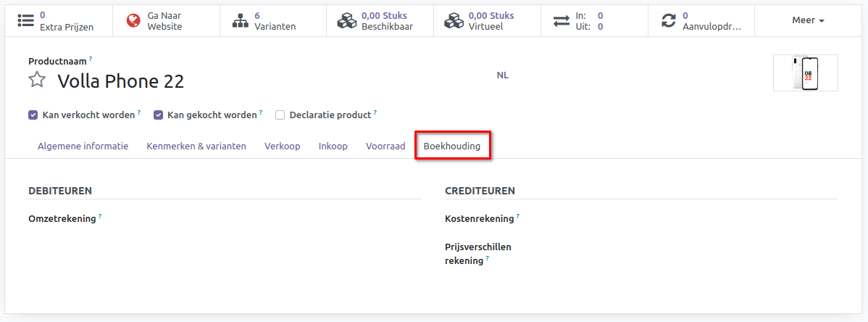Click the NL language button
The width and height of the screenshot is (868, 322).
(x=502, y=75)
